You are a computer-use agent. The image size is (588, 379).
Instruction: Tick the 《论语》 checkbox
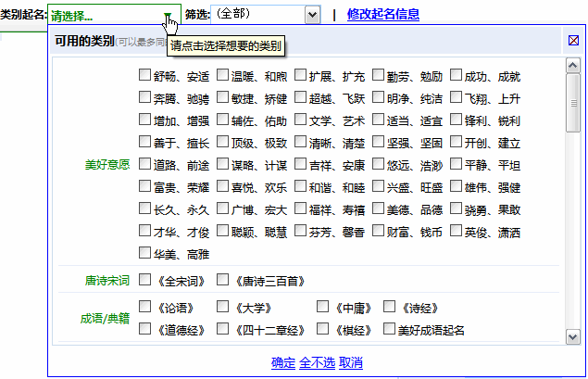click(x=145, y=306)
